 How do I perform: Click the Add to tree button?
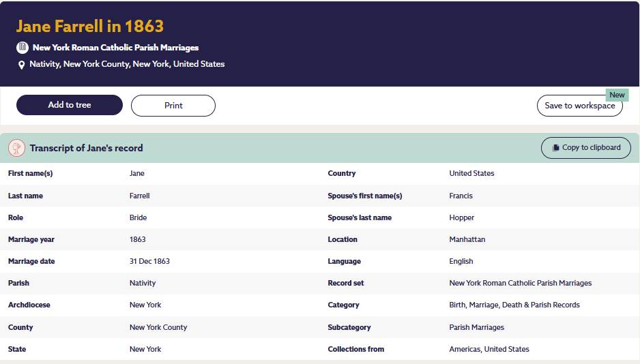click(70, 105)
